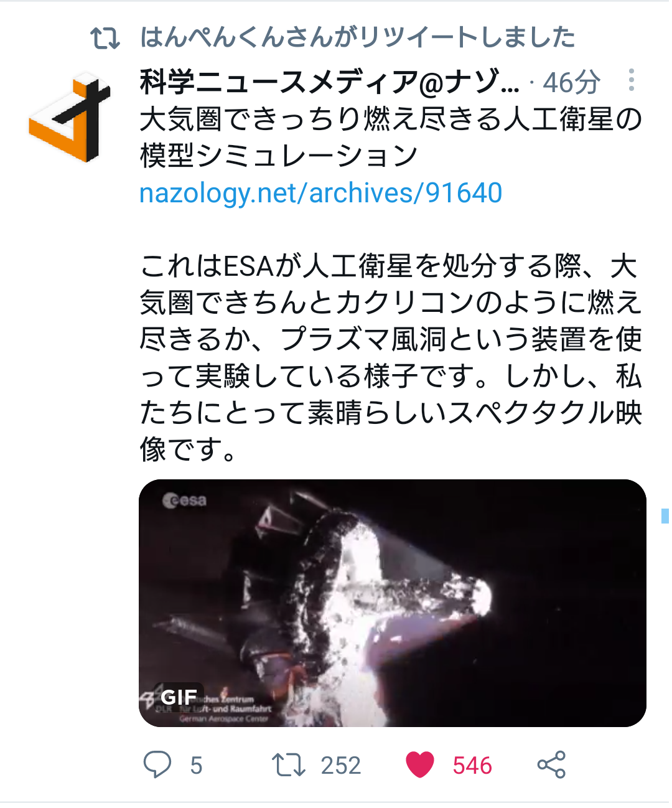
Task: Unlike the tweet via the red heart
Action: click(x=420, y=765)
